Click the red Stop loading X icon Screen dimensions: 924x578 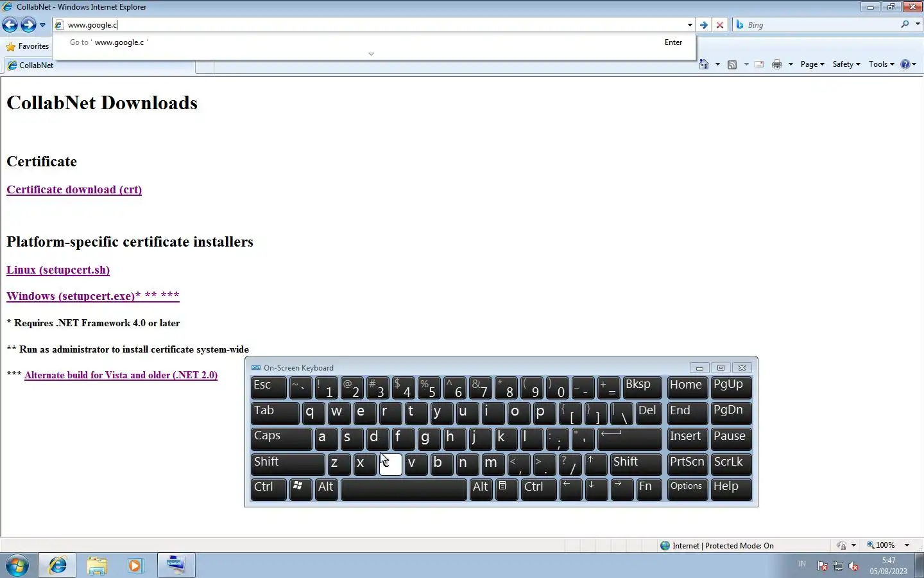click(720, 25)
